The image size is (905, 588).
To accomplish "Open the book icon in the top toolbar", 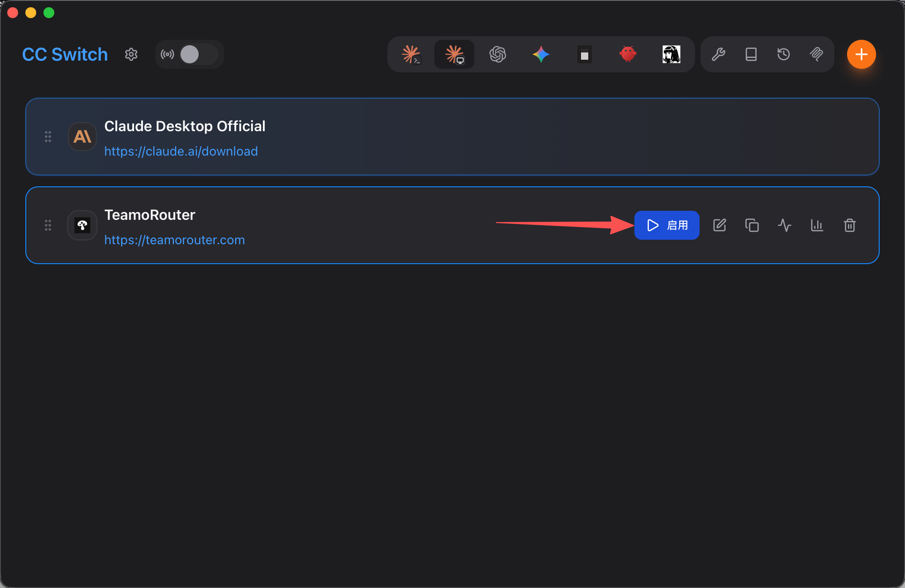I will coord(751,54).
